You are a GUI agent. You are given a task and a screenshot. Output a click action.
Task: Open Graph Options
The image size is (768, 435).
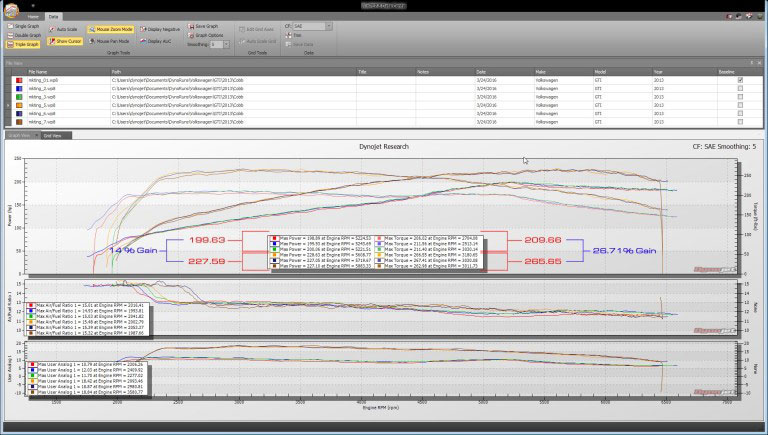pyautogui.click(x=206, y=35)
